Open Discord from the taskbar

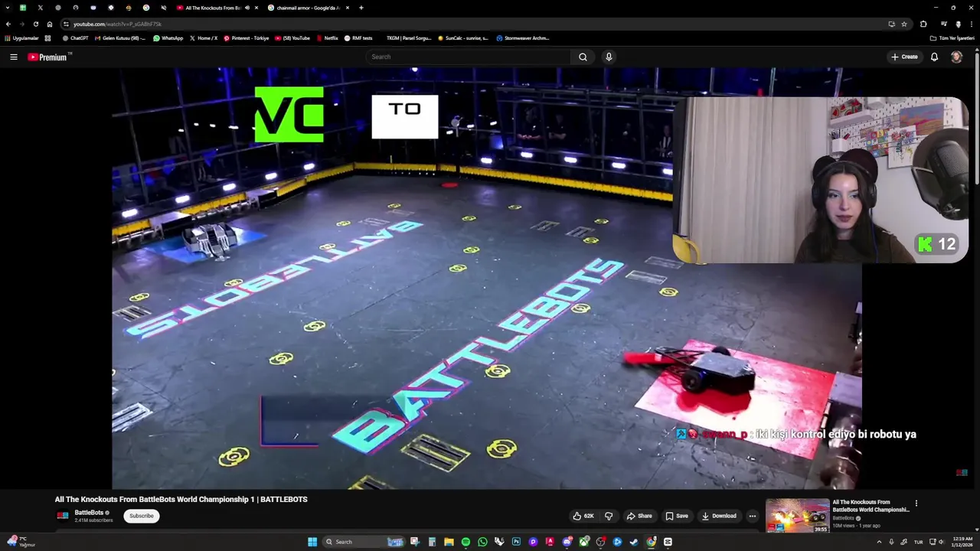(x=567, y=542)
